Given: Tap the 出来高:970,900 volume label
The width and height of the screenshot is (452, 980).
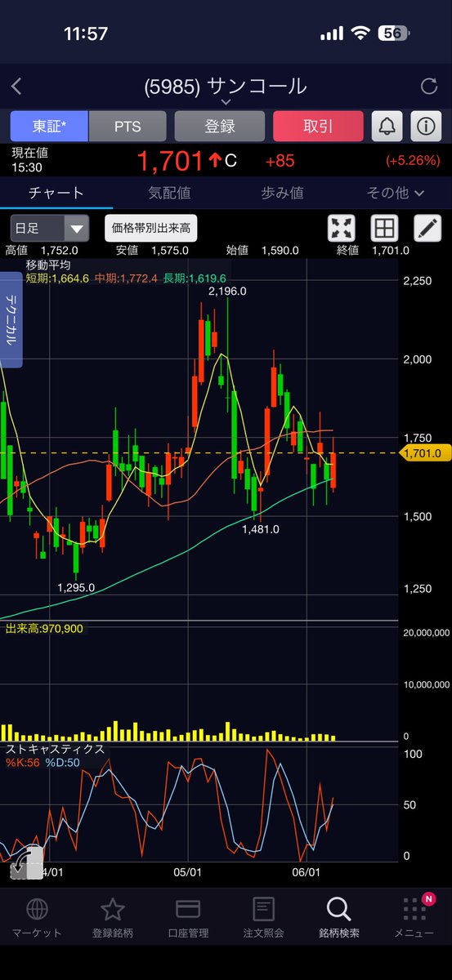Looking at the screenshot, I should point(44,627).
